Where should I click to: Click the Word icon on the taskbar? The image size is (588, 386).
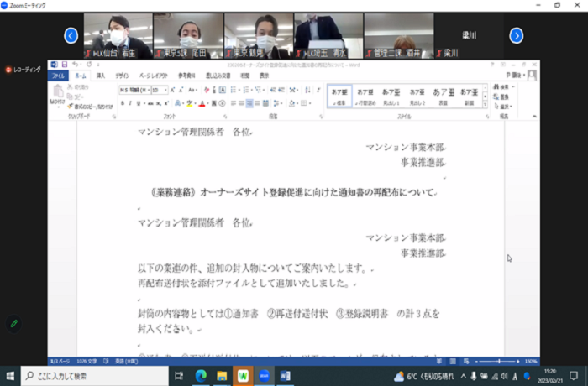(285, 376)
